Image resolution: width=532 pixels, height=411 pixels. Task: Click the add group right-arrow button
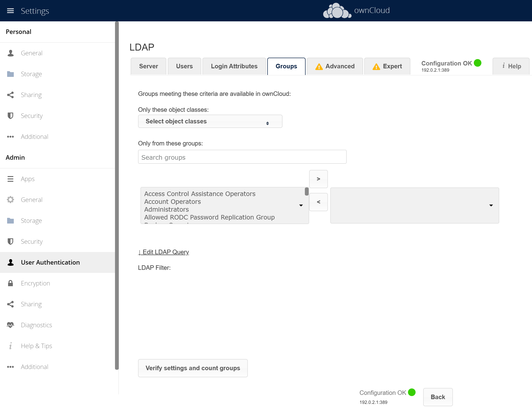318,179
